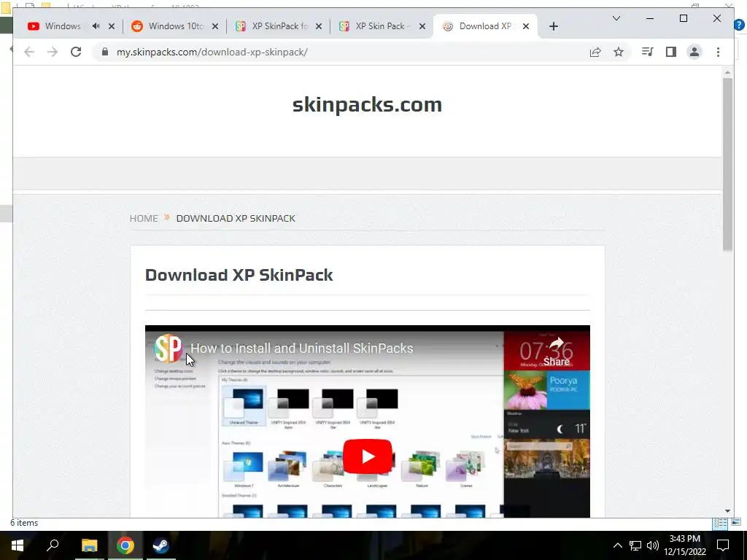Expand the tab search chevron
The width and height of the screenshot is (747, 560).
coord(616,18)
